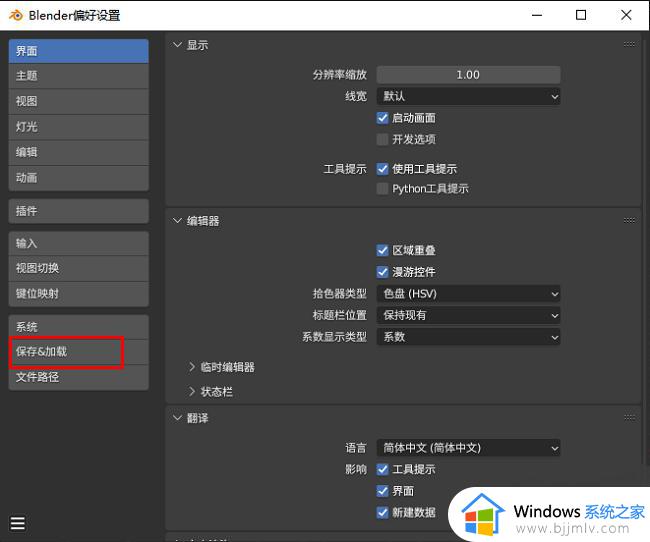Switch to the 主题 category
Image resolution: width=650 pixels, height=542 pixels.
[x=78, y=76]
